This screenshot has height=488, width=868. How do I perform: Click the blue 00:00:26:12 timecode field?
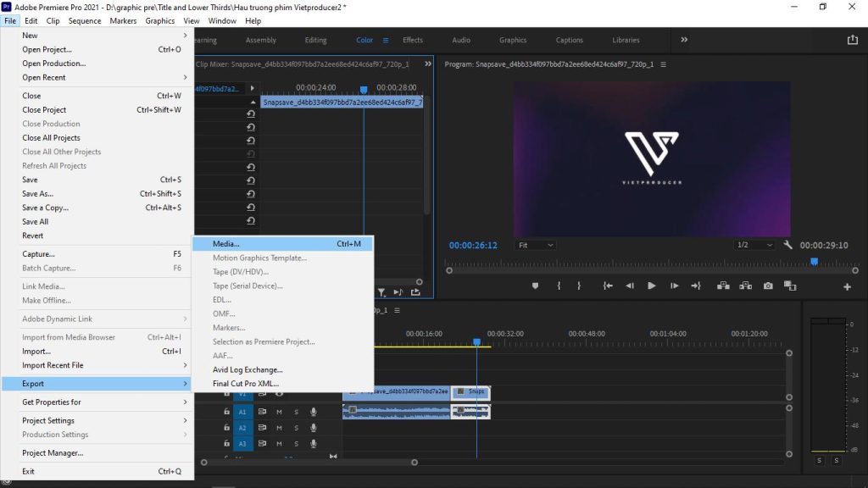coord(472,244)
